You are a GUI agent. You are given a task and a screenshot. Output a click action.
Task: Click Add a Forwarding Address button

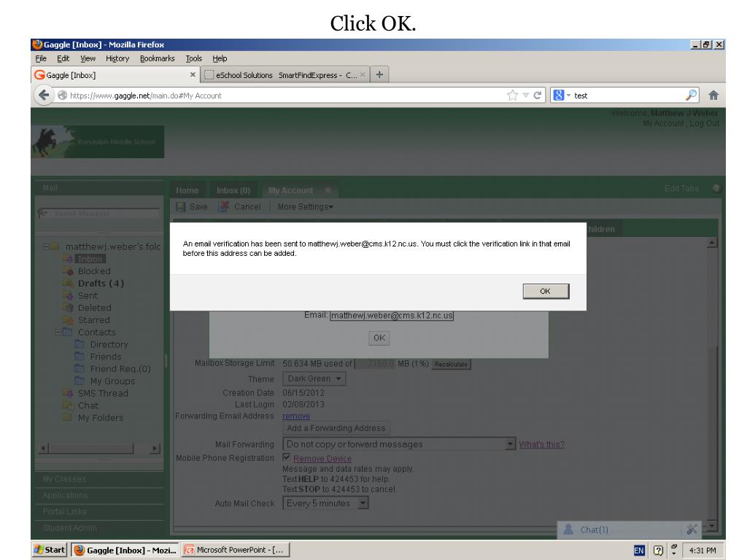click(336, 428)
